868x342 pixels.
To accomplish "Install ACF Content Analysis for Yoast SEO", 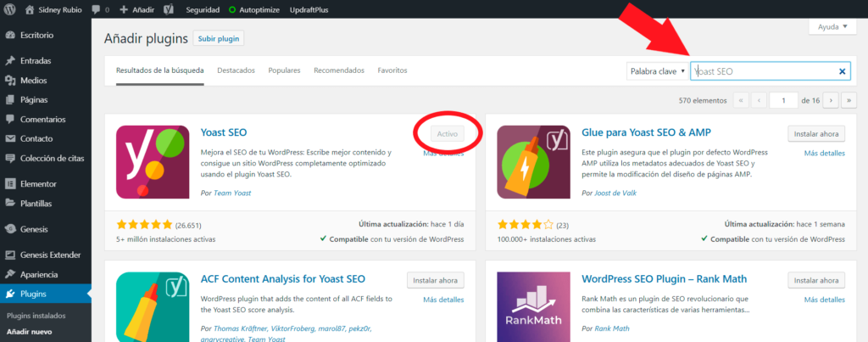I will pyautogui.click(x=436, y=280).
